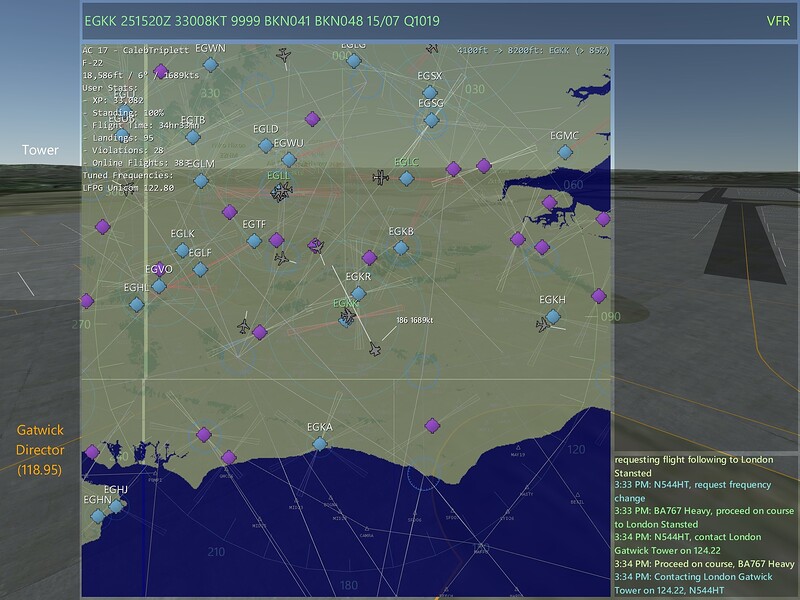Image resolution: width=800 pixels, height=600 pixels.
Task: Select the EGLK airport marker
Action: (182, 250)
